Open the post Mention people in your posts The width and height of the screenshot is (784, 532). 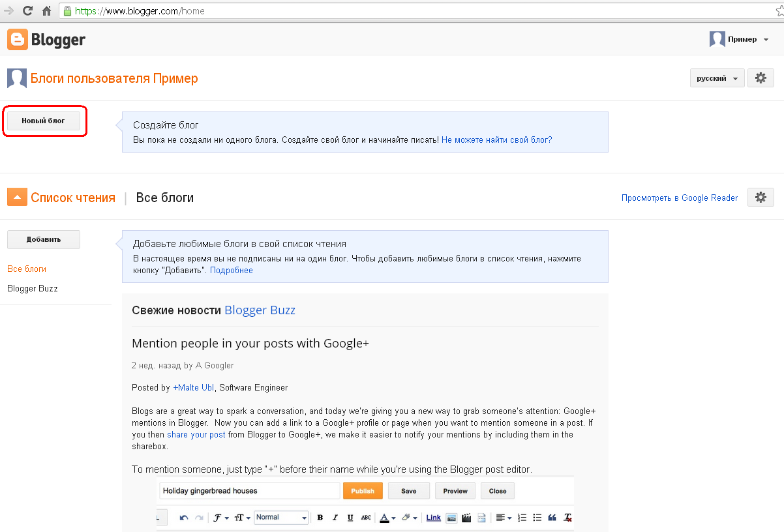[x=250, y=344]
